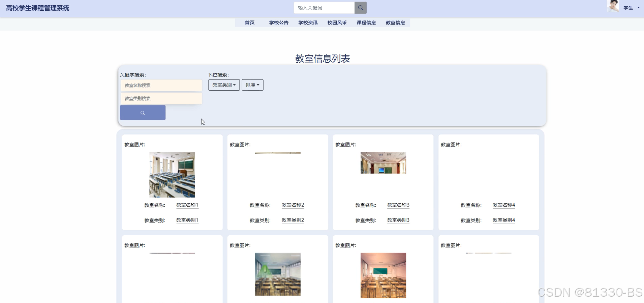Open second-row classroom photo with green chalkboard
The height and width of the screenshot is (303, 644).
tap(278, 274)
